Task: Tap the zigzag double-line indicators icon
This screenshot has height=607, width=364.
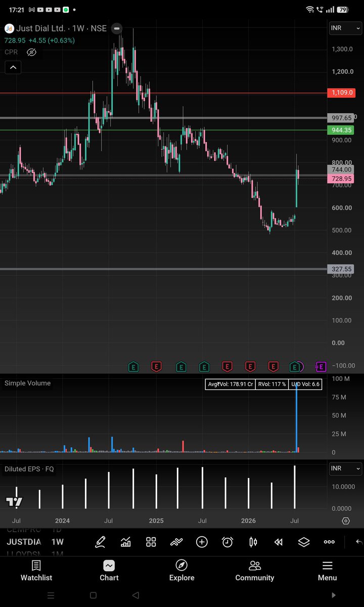Action: click(x=176, y=542)
